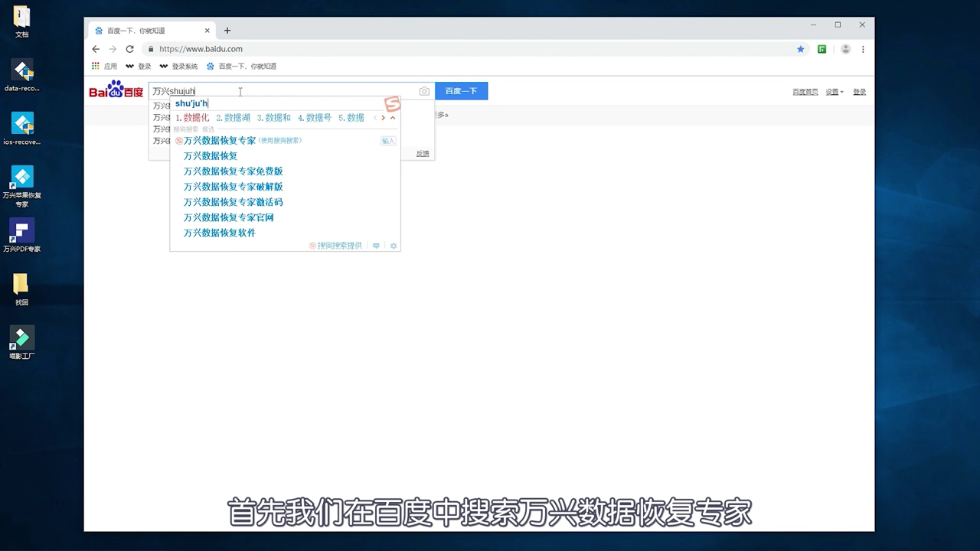
Task: Launch 万兴苹果恢复专家 desktop shortcut
Action: click(x=21, y=187)
